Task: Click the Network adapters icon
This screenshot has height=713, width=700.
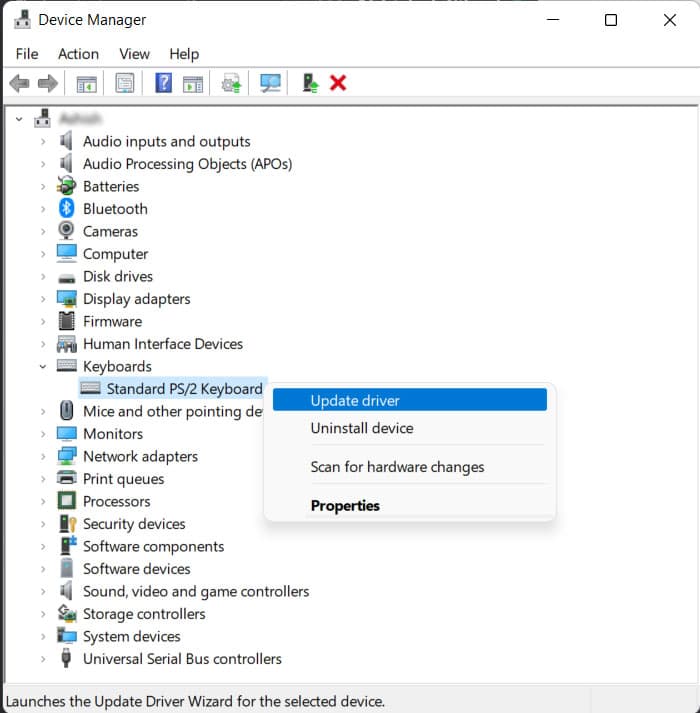Action: 67,456
